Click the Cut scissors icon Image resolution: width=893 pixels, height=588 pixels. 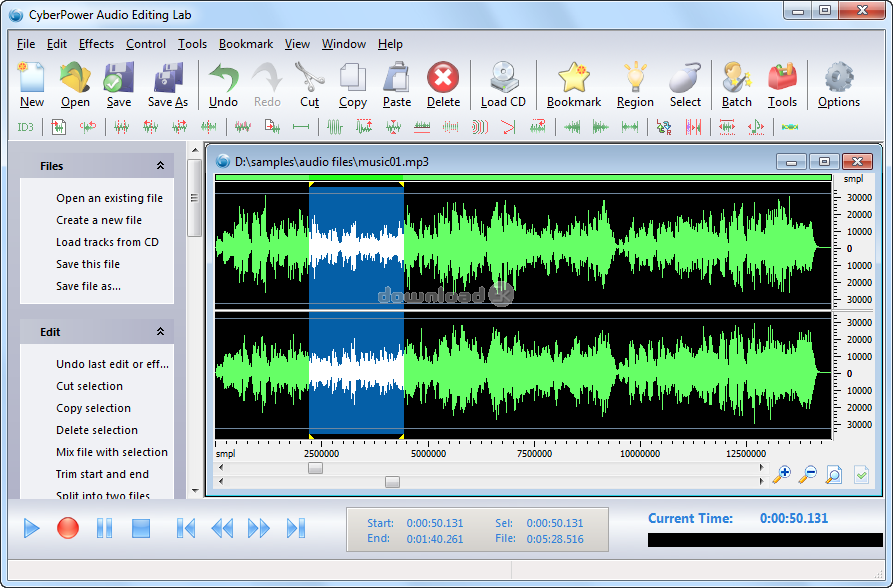click(x=310, y=77)
